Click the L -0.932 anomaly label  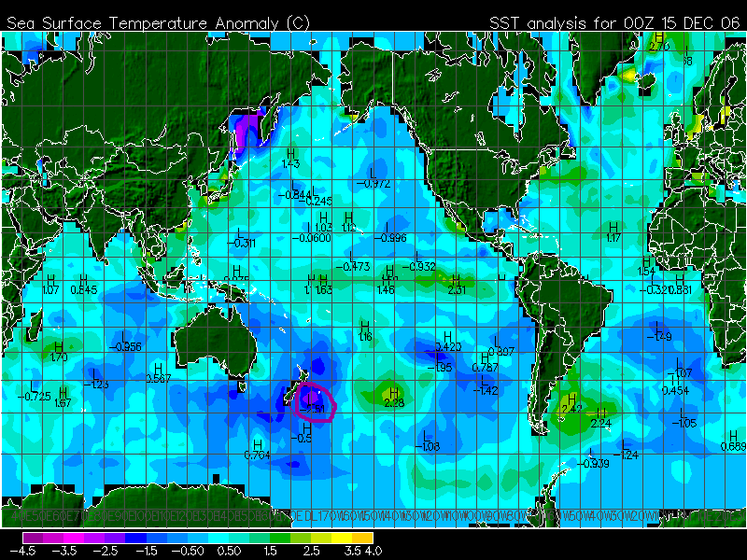point(418,261)
